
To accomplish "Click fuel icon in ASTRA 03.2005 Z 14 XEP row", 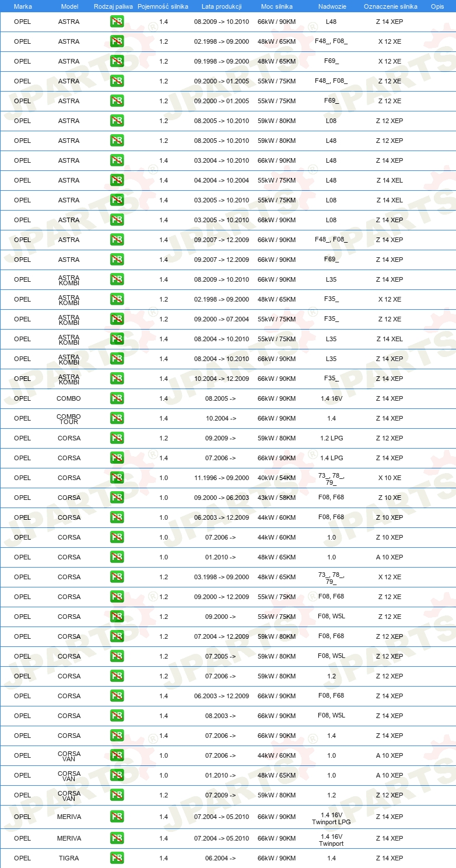I will 117,220.
